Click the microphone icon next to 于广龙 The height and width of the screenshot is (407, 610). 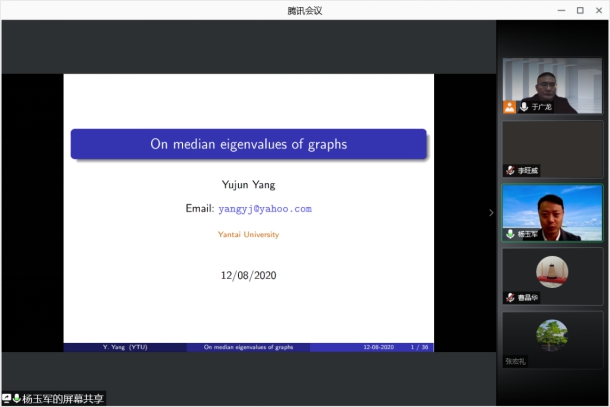pos(523,106)
